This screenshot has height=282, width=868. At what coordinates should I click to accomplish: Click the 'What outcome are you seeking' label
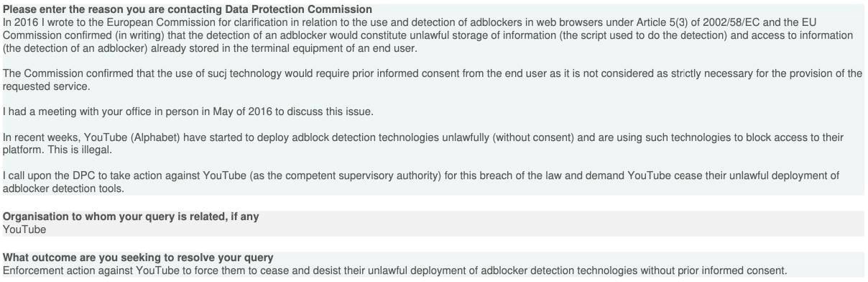[138, 258]
